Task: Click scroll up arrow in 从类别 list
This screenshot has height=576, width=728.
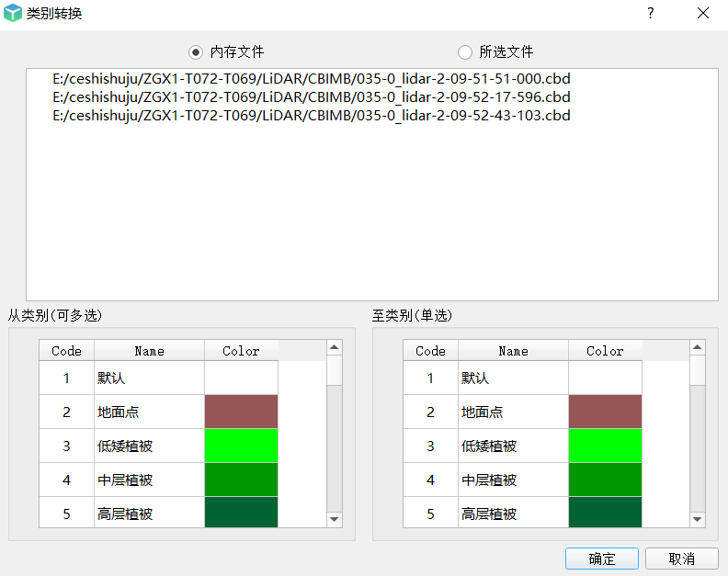Action: pos(335,347)
